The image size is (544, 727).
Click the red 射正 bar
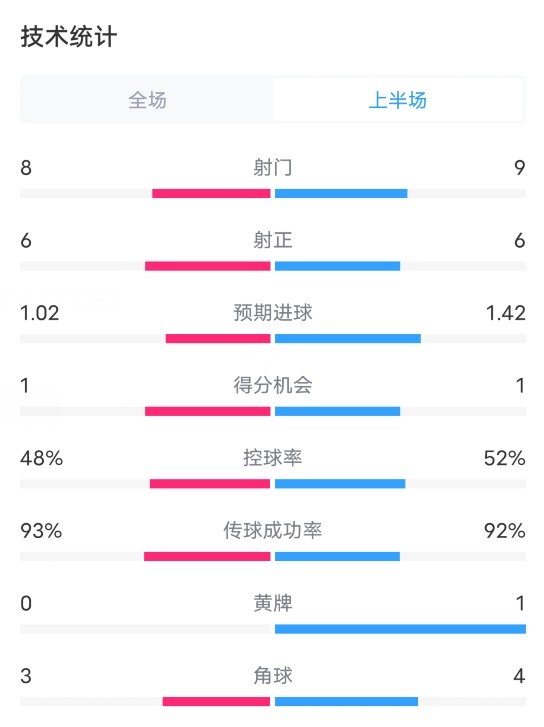pos(208,266)
